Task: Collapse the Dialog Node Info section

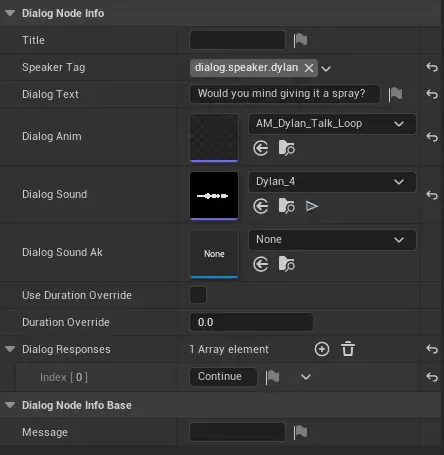Action: pyautogui.click(x=10, y=13)
